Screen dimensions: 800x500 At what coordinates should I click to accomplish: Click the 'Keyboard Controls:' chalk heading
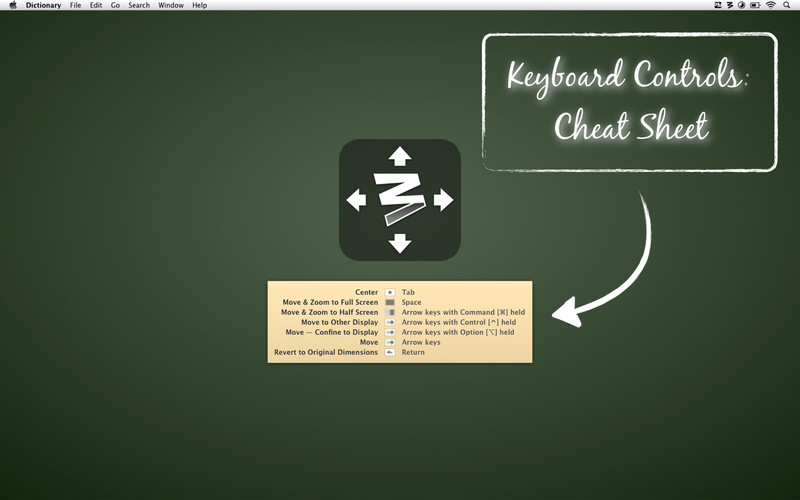pyautogui.click(x=628, y=77)
